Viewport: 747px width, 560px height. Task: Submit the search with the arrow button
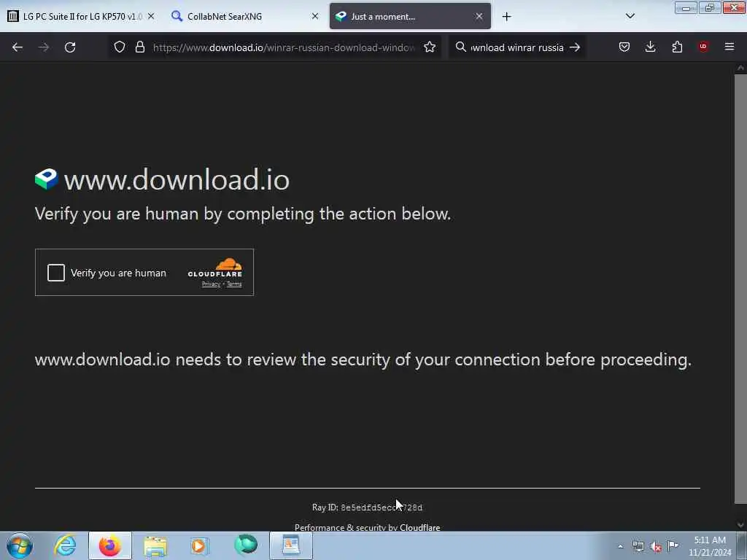(575, 47)
